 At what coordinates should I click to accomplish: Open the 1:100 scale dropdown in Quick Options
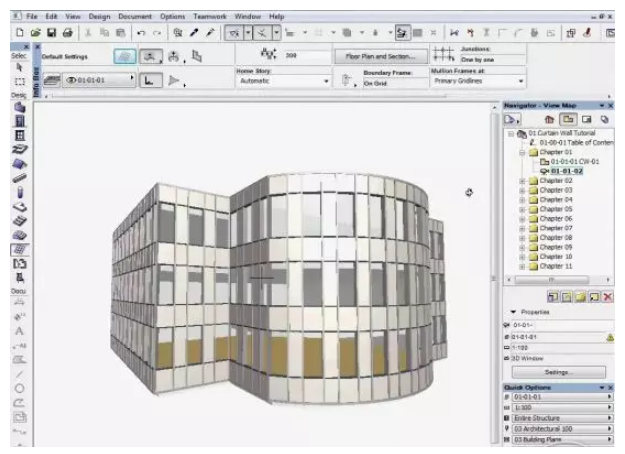coord(562,407)
